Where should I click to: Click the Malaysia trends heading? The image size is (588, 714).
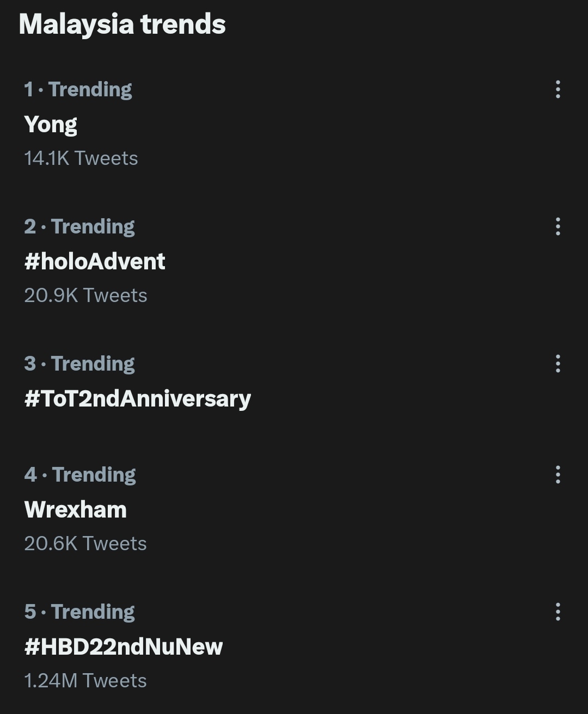[122, 24]
